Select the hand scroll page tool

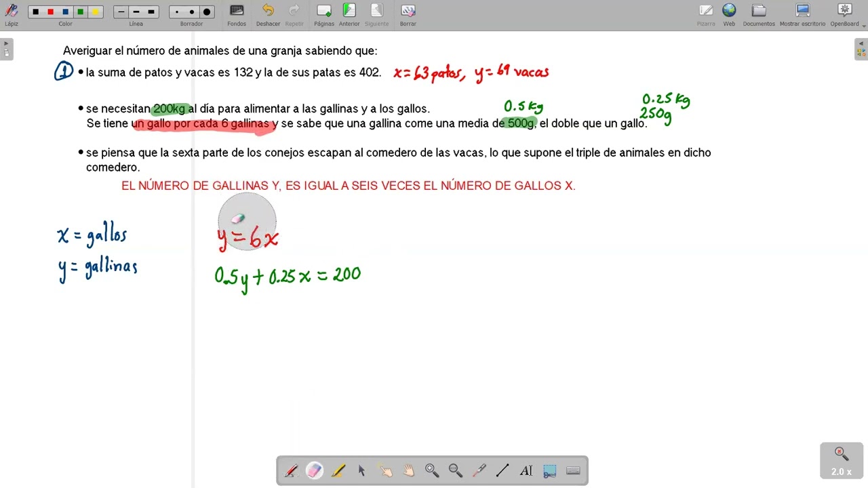(x=408, y=470)
